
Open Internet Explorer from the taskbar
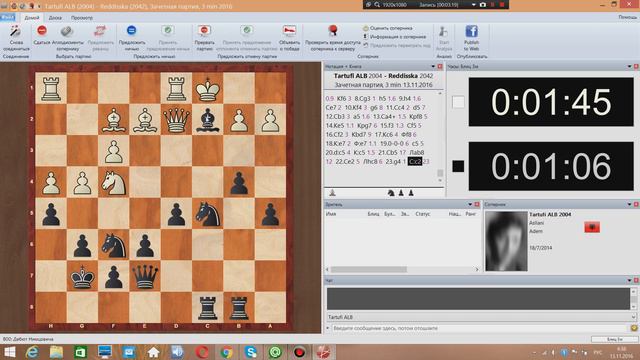[x=32, y=352]
